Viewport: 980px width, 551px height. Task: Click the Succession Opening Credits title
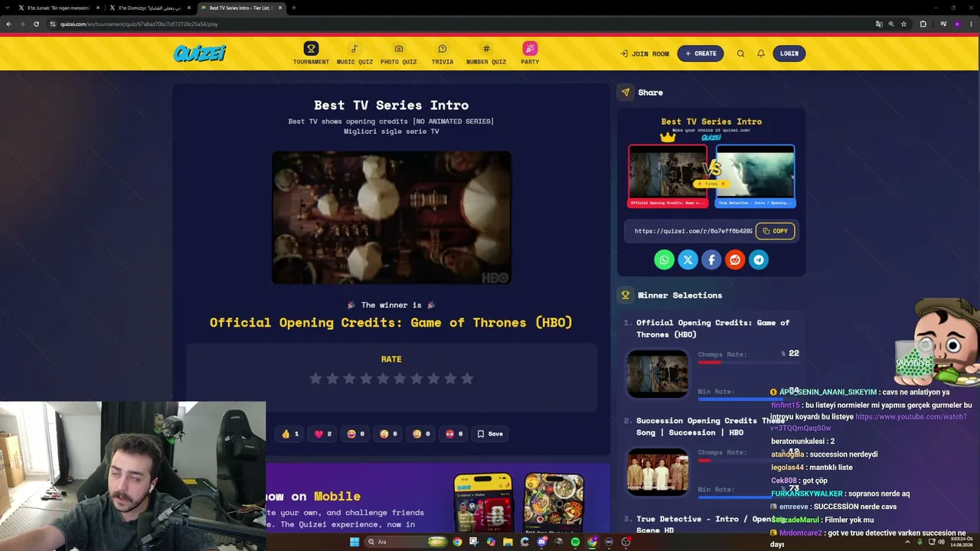pos(710,426)
